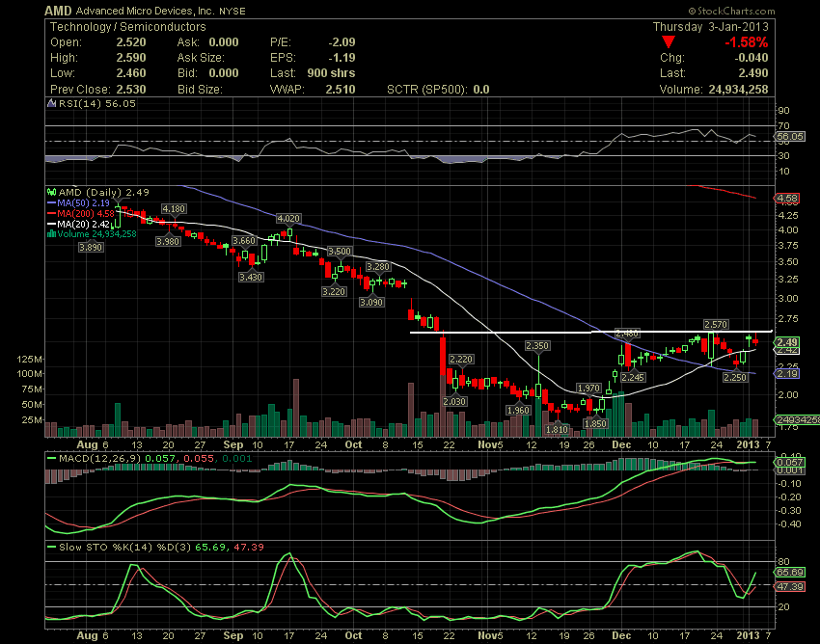Click the 4.180 price callout

[174, 209]
